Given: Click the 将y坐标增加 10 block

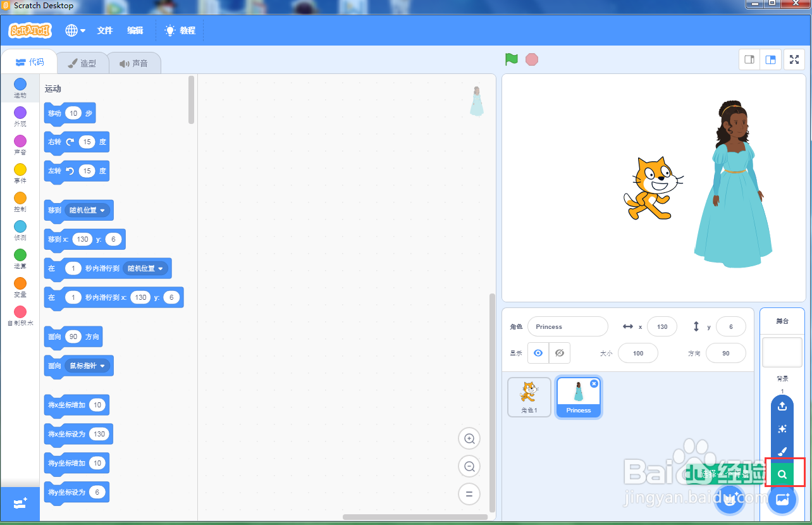Looking at the screenshot, I should point(77,464).
